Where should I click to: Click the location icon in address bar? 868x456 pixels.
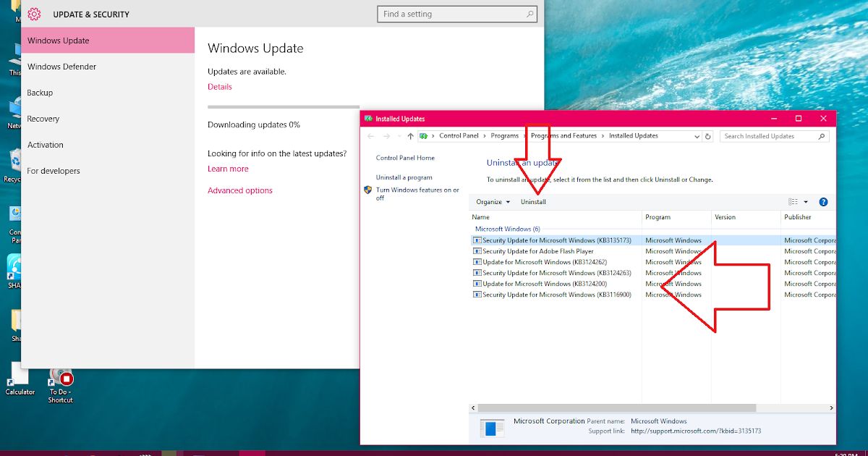coord(423,136)
